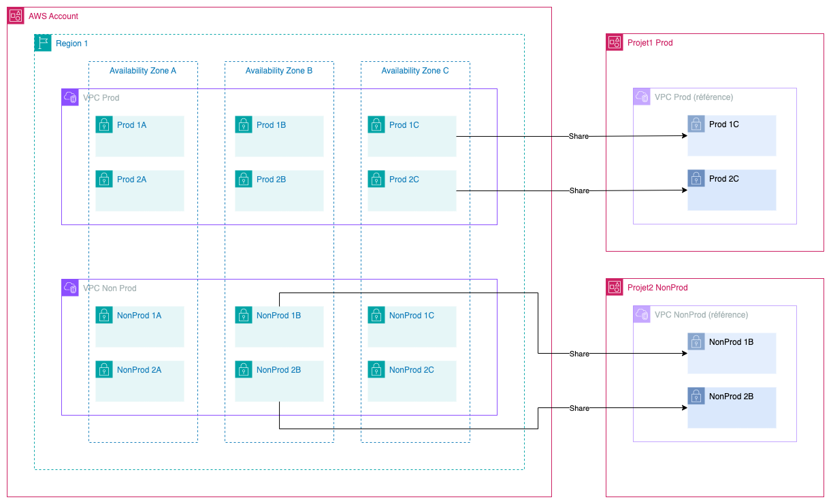Click the NonProd 1C subnet lock icon
The image size is (831, 504).
click(376, 315)
